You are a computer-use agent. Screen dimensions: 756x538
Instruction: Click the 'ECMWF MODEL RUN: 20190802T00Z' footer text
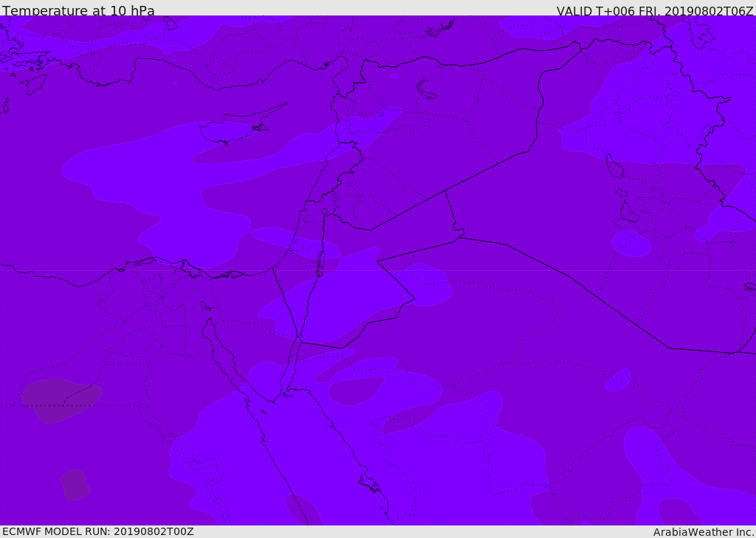click(x=98, y=531)
